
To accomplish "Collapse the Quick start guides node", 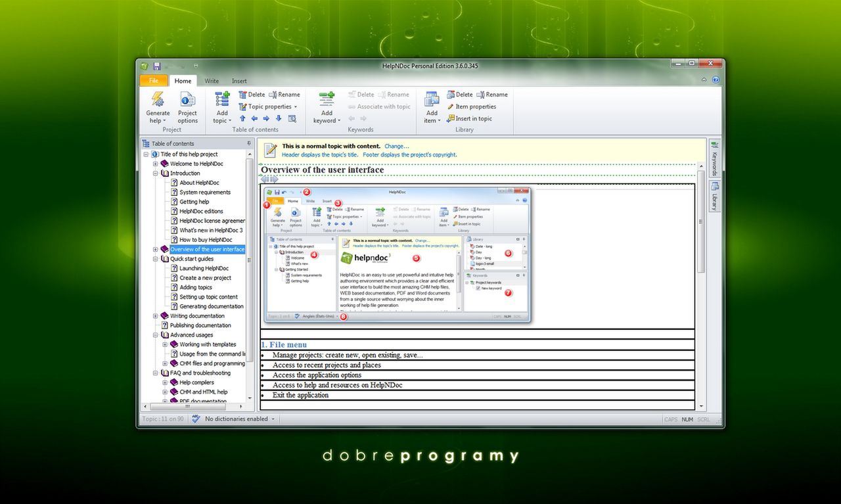I will pyautogui.click(x=156, y=259).
